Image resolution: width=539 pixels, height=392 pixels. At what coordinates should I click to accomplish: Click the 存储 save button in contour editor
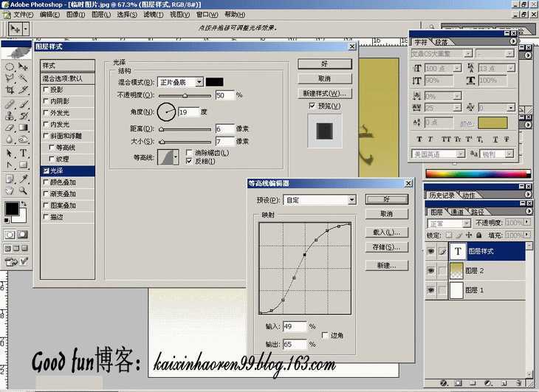(385, 247)
